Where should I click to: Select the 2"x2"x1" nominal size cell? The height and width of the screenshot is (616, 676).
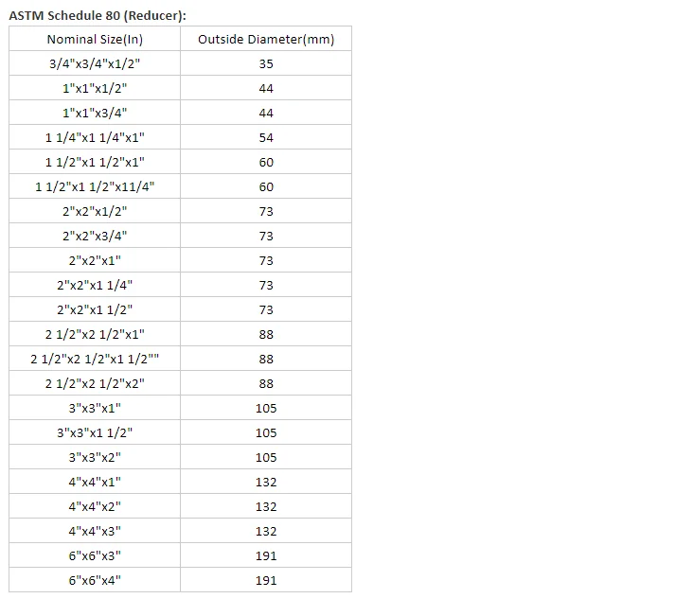click(x=95, y=260)
